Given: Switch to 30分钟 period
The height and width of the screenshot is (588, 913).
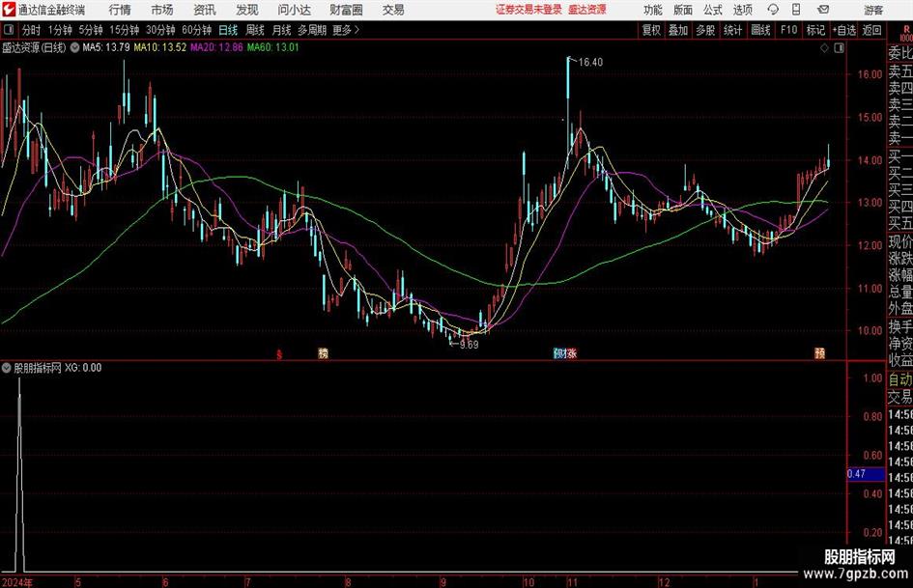Looking at the screenshot, I should coord(160,30).
